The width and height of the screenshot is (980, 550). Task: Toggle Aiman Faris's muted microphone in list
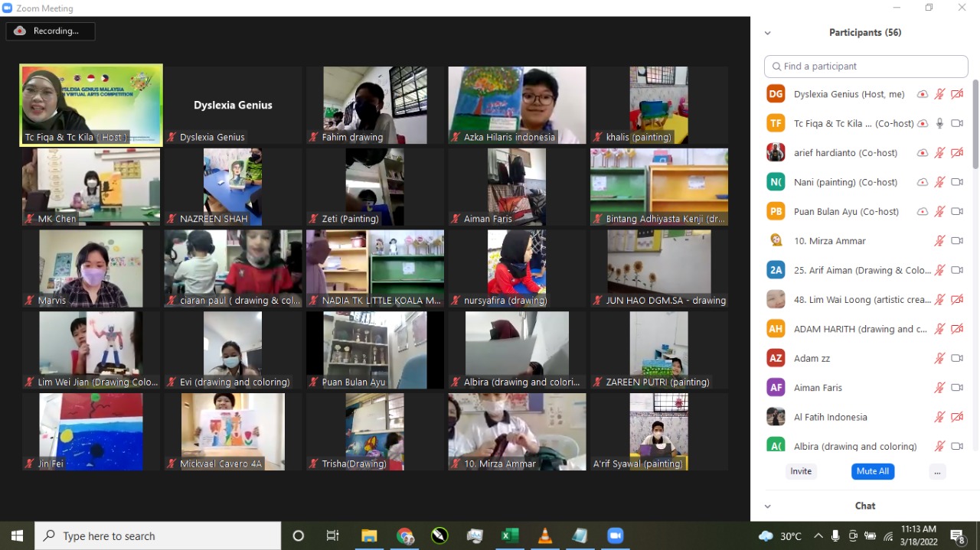pos(939,388)
